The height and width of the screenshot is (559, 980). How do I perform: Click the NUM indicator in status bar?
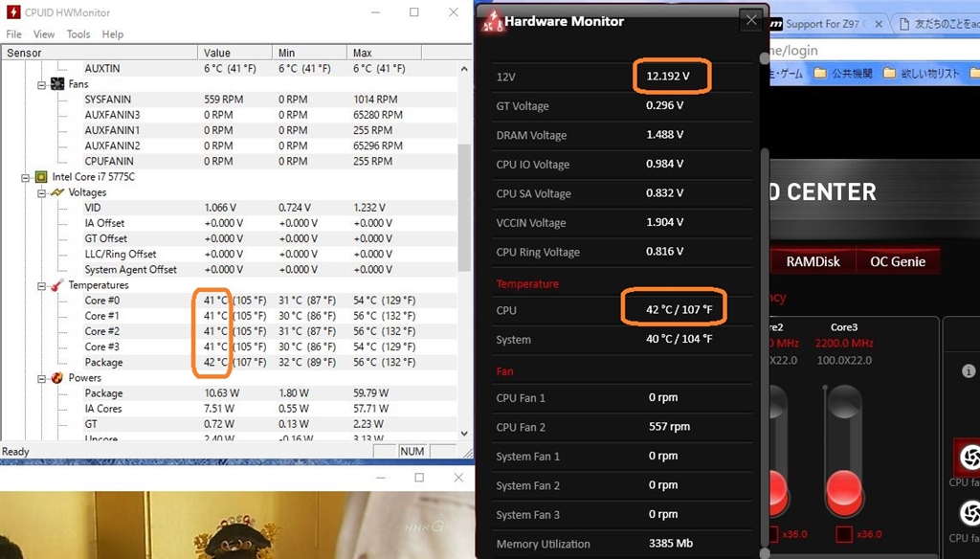(x=412, y=452)
